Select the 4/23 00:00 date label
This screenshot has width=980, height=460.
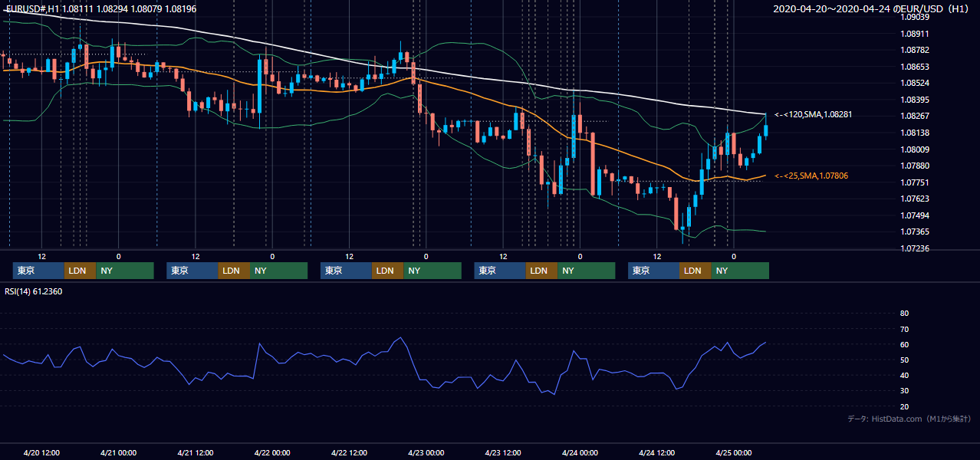pos(426,452)
